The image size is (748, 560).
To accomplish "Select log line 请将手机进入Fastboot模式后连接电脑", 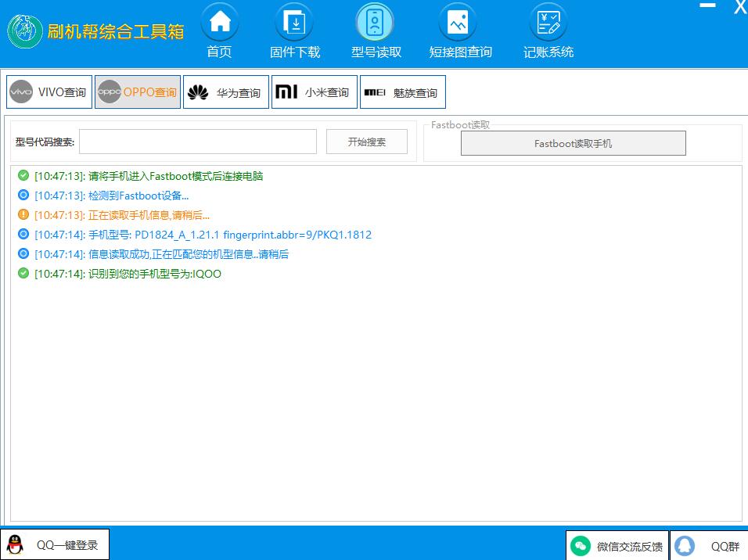I will [149, 176].
